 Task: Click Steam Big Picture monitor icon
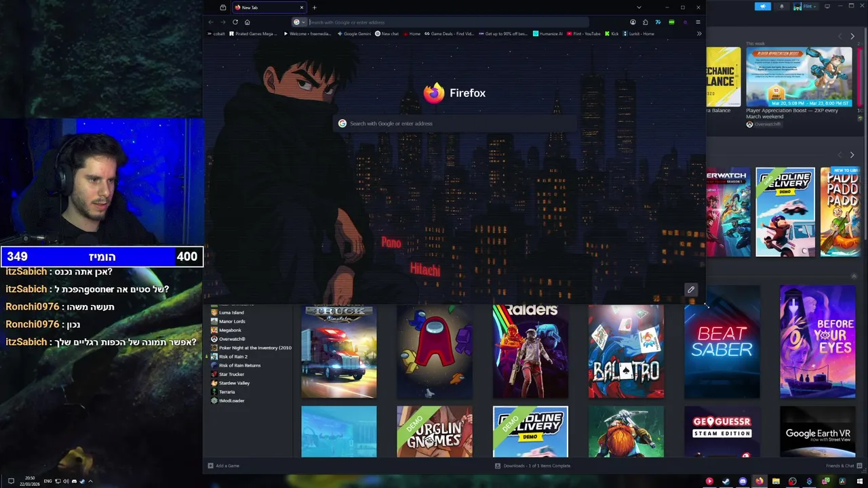[x=827, y=6]
